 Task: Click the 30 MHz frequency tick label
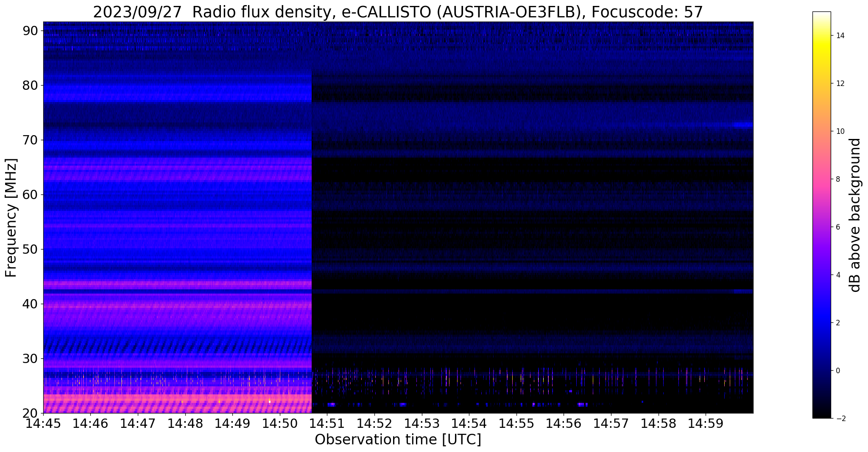[30, 358]
